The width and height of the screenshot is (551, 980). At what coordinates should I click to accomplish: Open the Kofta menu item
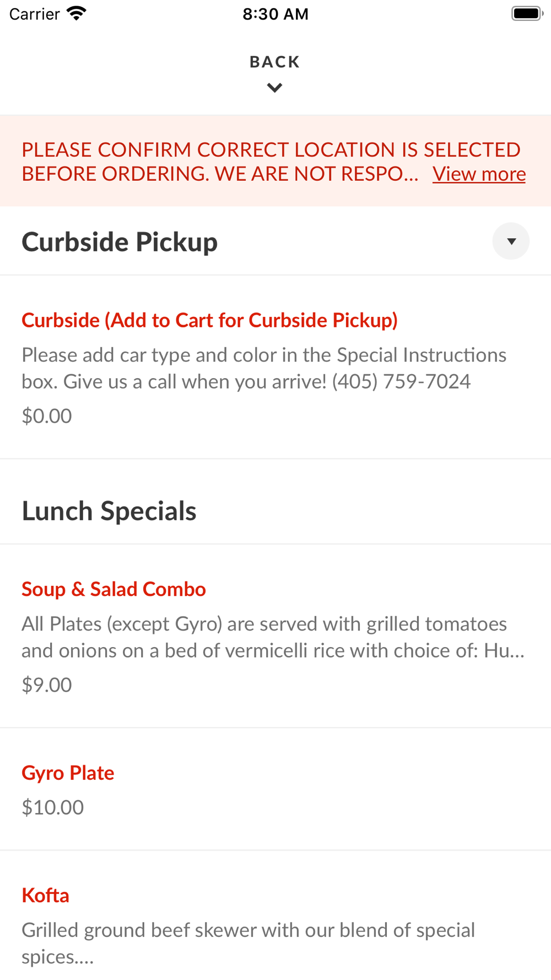tap(45, 896)
